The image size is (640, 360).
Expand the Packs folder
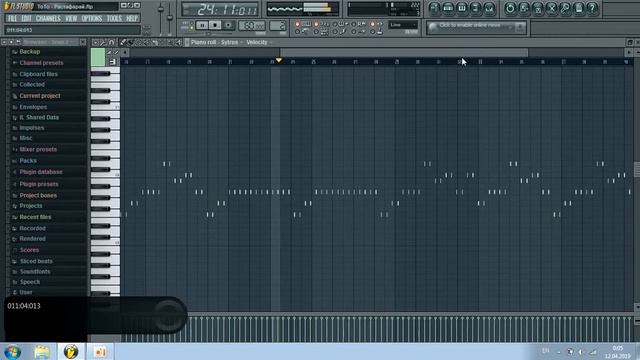pos(28,161)
